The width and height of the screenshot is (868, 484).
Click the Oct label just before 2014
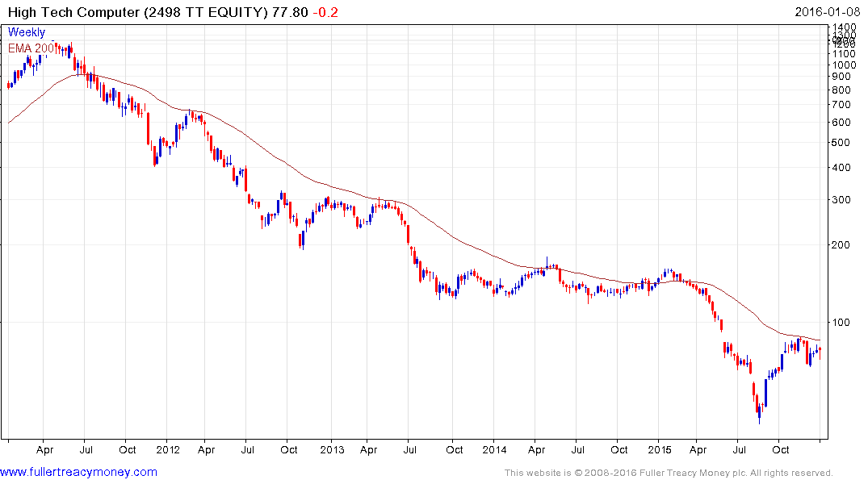point(455,449)
